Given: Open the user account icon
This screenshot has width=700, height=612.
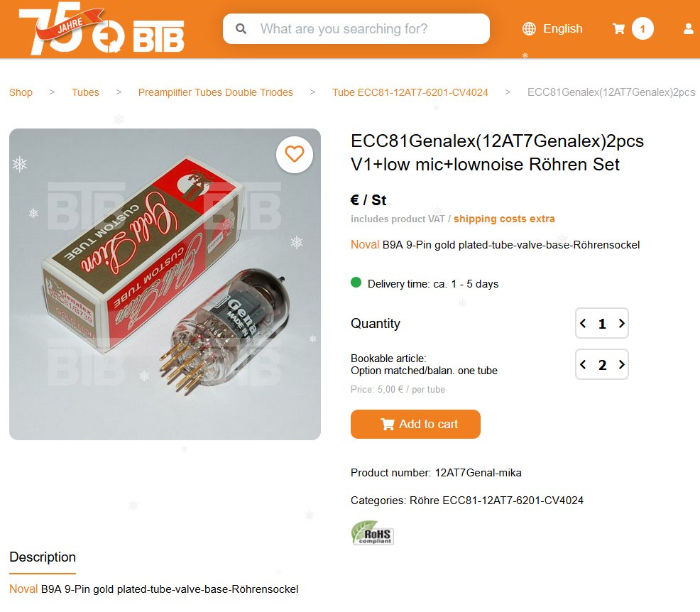Looking at the screenshot, I should pos(689,29).
